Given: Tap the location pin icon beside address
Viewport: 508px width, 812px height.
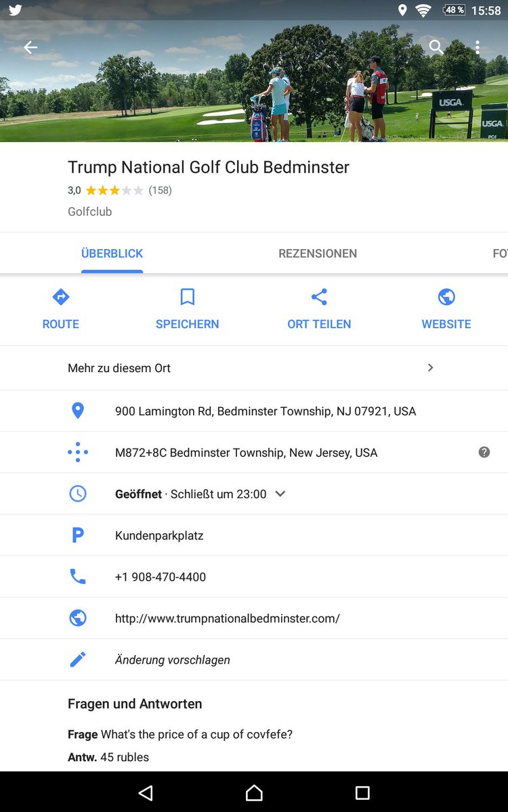Looking at the screenshot, I should (x=78, y=411).
